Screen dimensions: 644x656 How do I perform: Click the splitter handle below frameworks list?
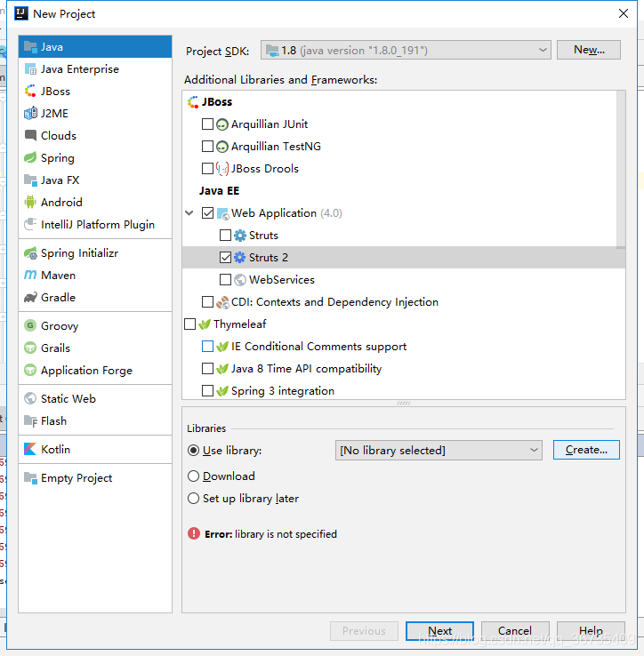pyautogui.click(x=404, y=403)
